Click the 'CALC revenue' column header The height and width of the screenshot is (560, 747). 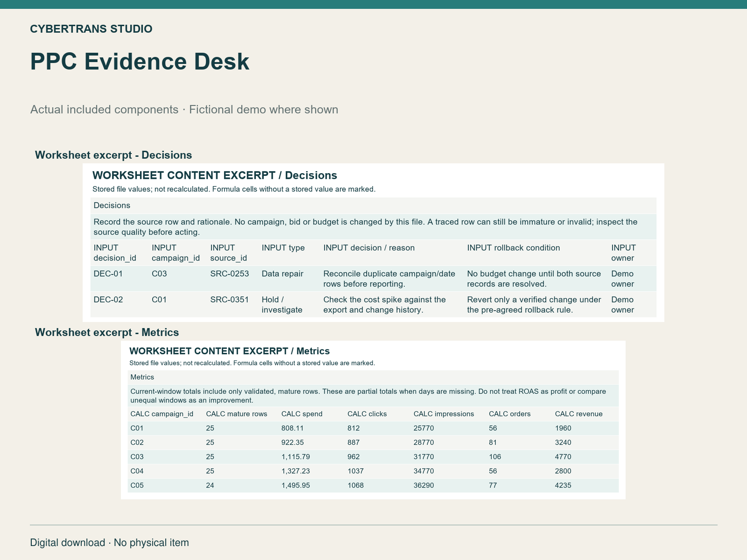pos(579,414)
